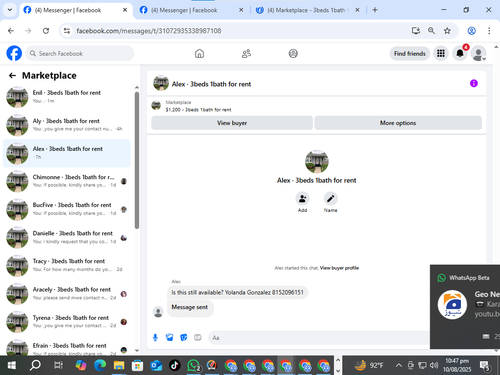Click the Alex message bubble with phone number
This screenshot has height=375, width=500.
click(x=237, y=292)
